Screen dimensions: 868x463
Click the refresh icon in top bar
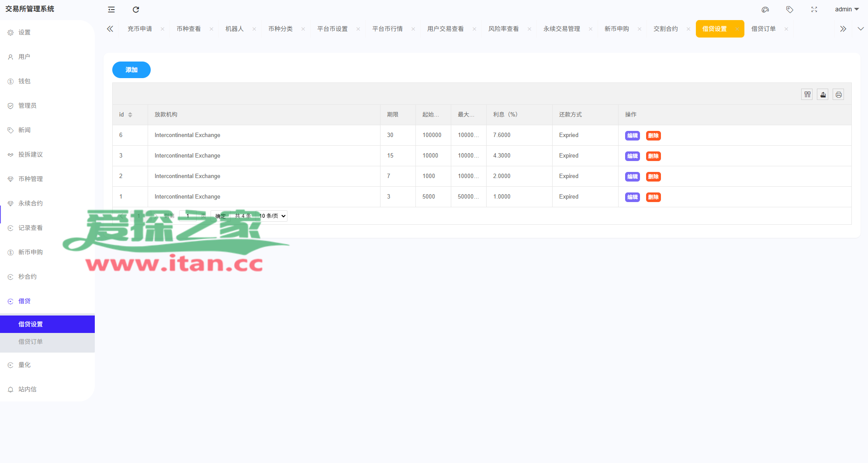coord(136,10)
